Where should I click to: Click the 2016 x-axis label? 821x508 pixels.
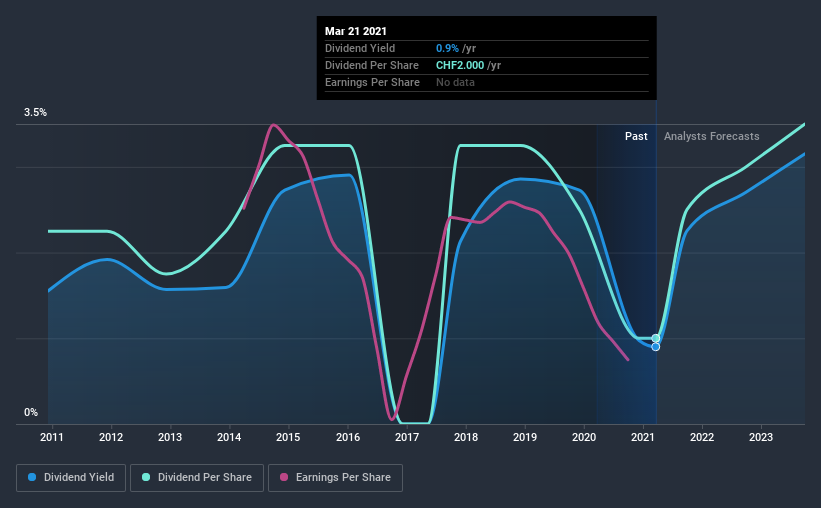[x=348, y=437]
